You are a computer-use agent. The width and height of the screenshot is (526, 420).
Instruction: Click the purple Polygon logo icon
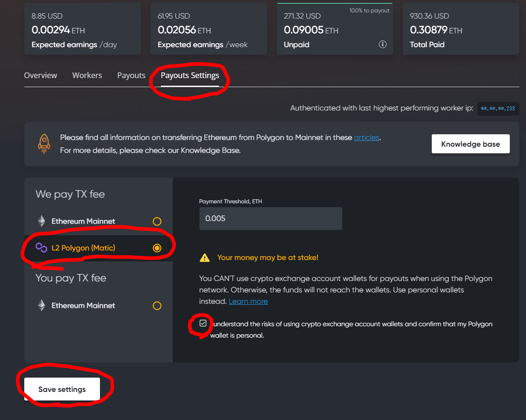[42, 248]
